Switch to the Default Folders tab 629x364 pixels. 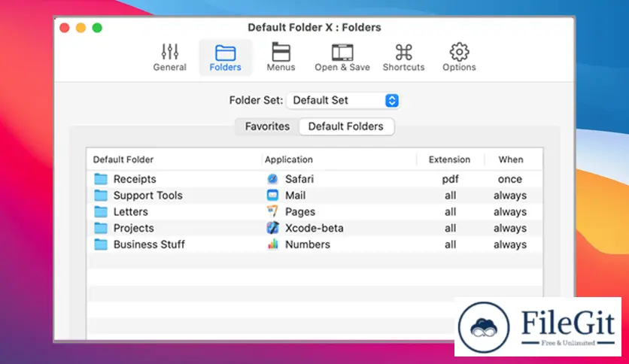click(x=346, y=126)
